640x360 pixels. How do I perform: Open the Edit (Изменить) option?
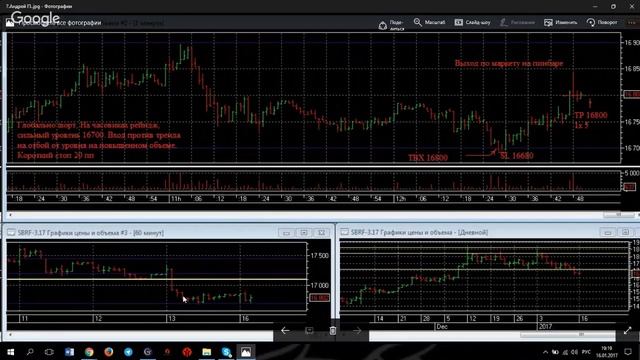coord(561,22)
